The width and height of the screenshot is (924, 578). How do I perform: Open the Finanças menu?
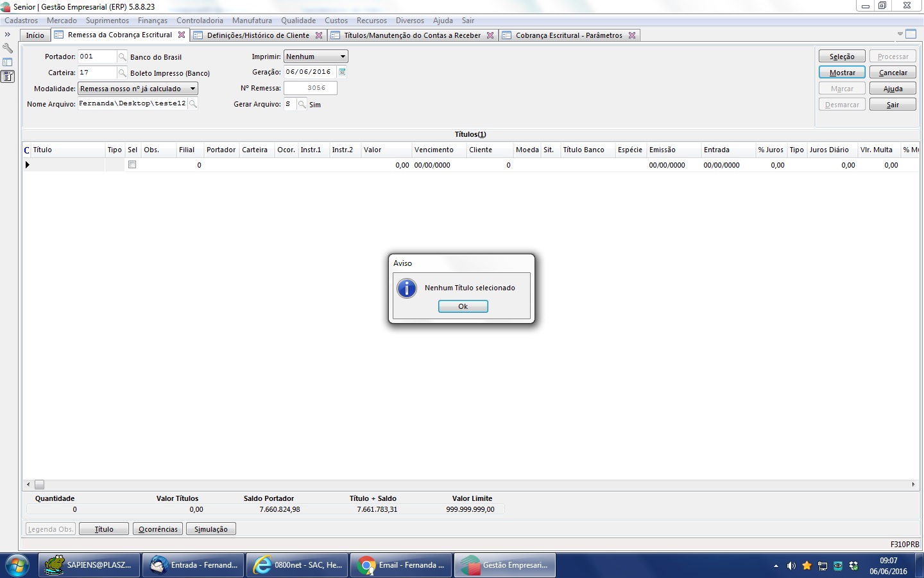[152, 21]
